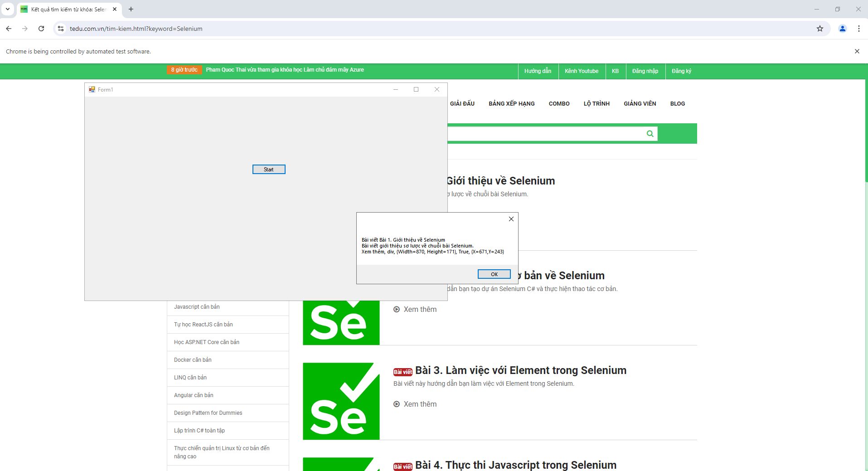Reload the page in Chrome
Screen dimensions: 868x471
point(41,29)
